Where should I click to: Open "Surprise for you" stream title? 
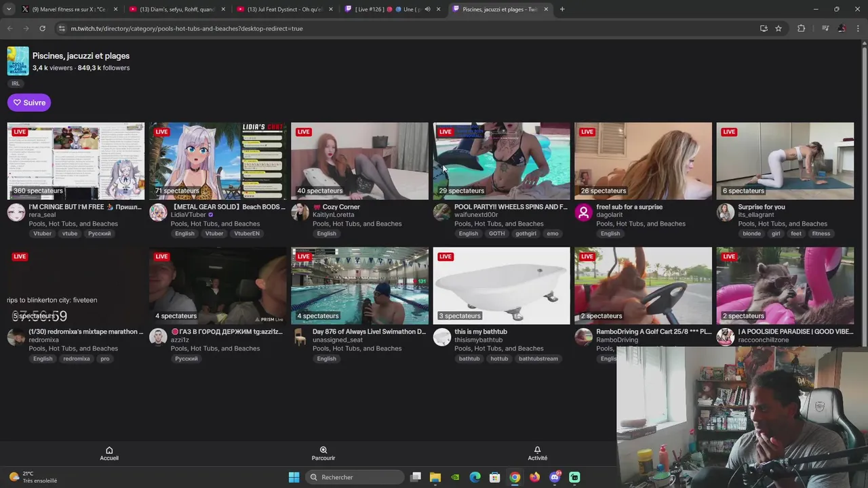point(762,207)
